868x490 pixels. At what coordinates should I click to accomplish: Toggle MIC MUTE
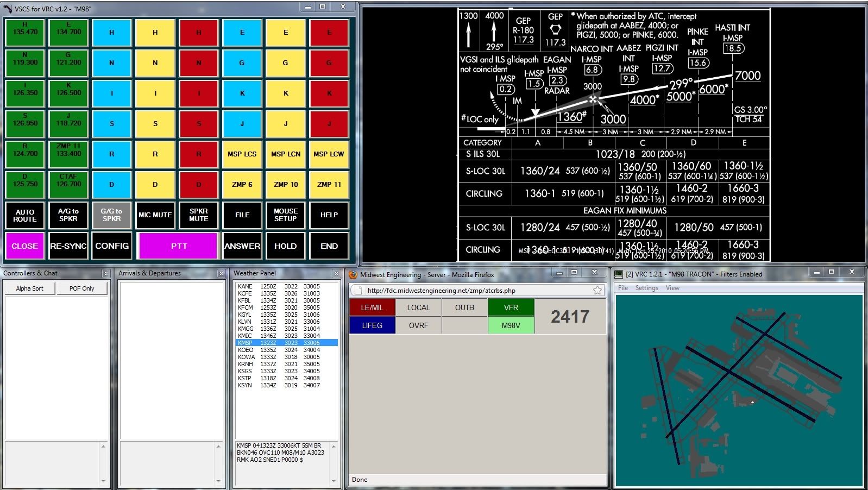coord(155,215)
